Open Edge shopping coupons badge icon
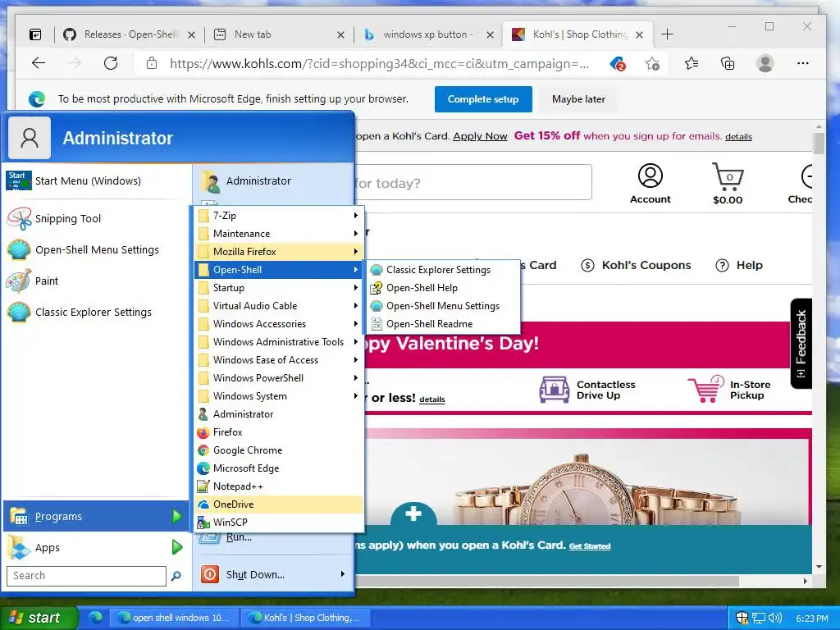Screen dimensions: 840x630 pyautogui.click(x=618, y=64)
